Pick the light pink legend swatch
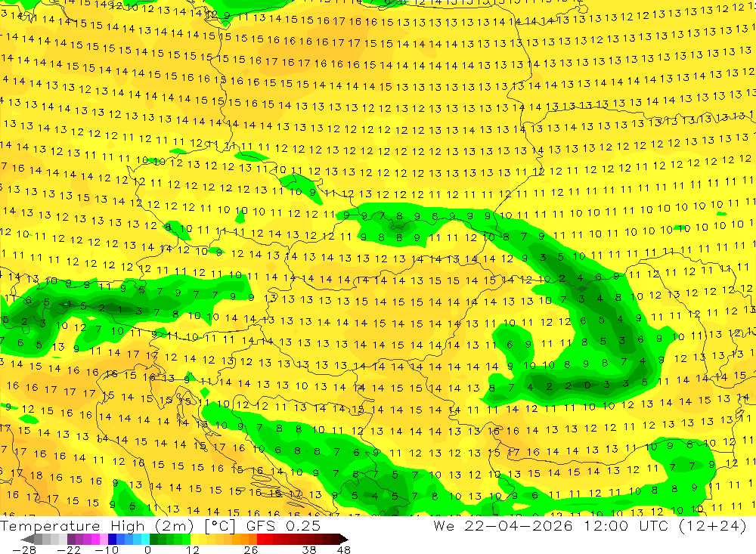The height and width of the screenshot is (554, 756). (x=104, y=539)
